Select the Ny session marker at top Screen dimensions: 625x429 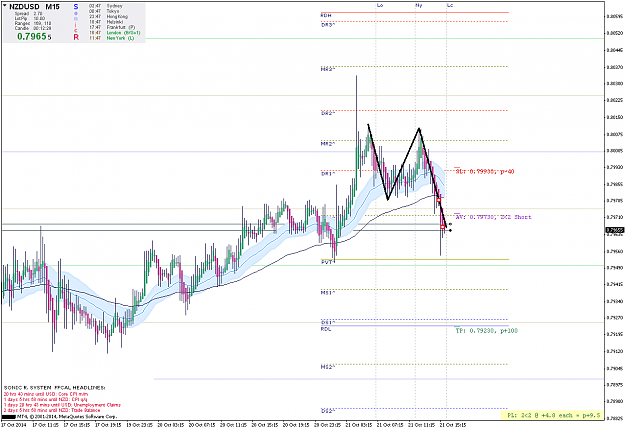[x=419, y=5]
